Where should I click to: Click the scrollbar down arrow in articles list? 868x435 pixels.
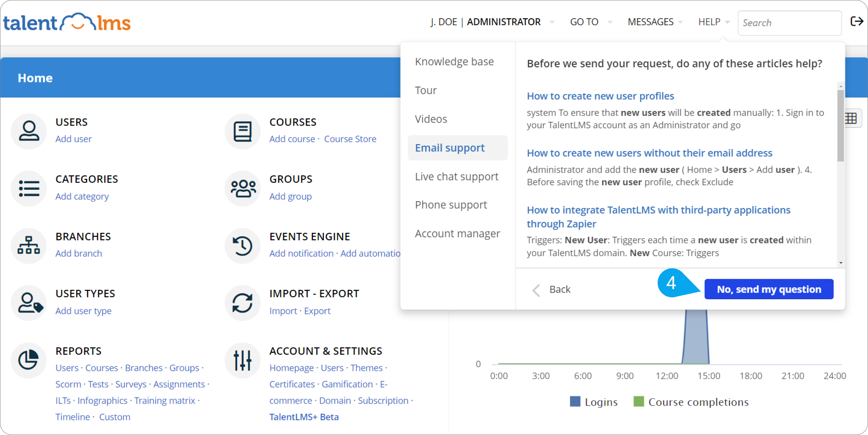(841, 263)
